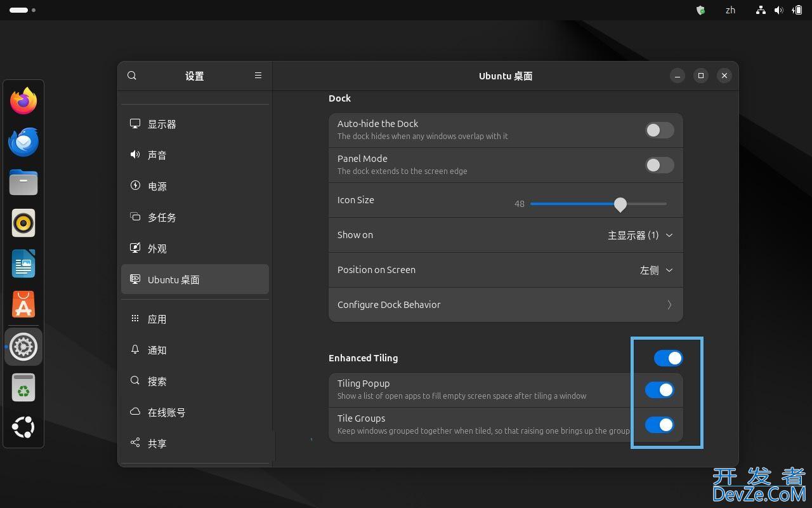Open 在线账号 settings category
The height and width of the screenshot is (508, 812).
click(195, 412)
